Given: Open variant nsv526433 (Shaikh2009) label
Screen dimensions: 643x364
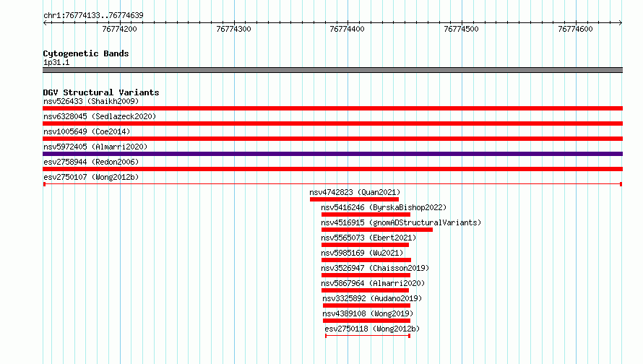Looking at the screenshot, I should [x=91, y=101].
